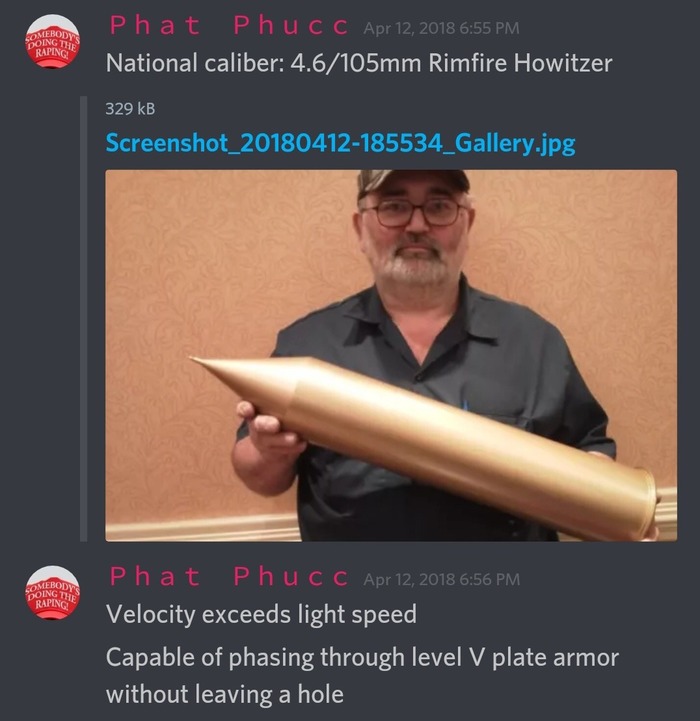700x721 pixels.
Task: Open the attached photo thumbnail
Action: tap(391, 355)
